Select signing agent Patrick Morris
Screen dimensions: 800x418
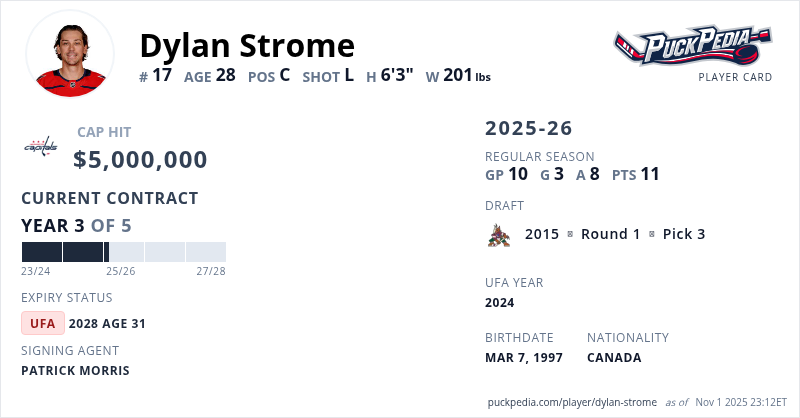[x=75, y=370]
